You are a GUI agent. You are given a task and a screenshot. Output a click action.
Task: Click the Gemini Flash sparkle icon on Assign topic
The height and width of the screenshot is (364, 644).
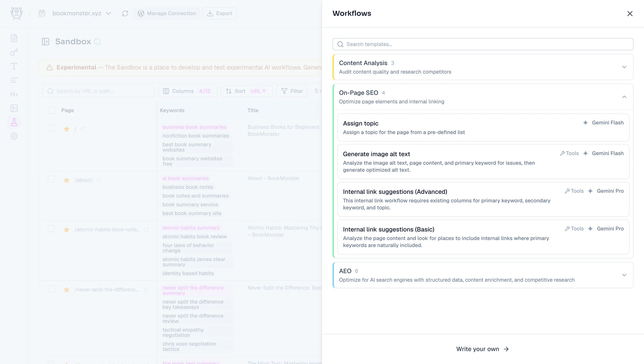(585, 123)
